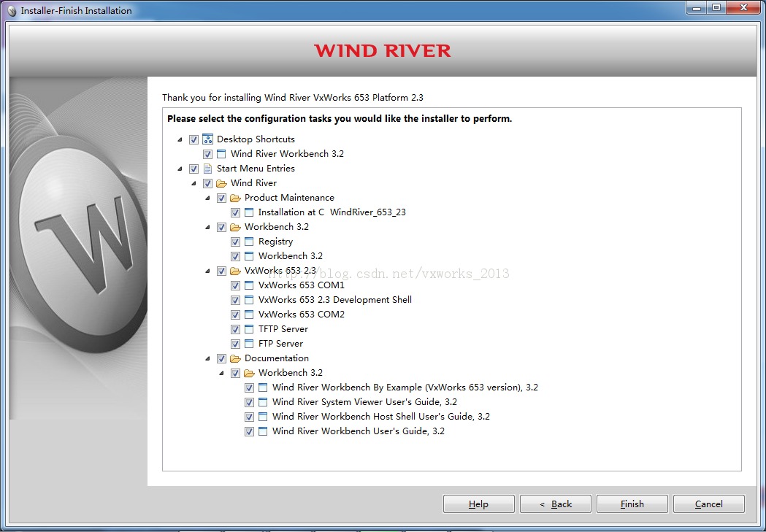Screen dimensions: 766x532
Task: Select the Documentation folder icon
Action: tap(235, 359)
